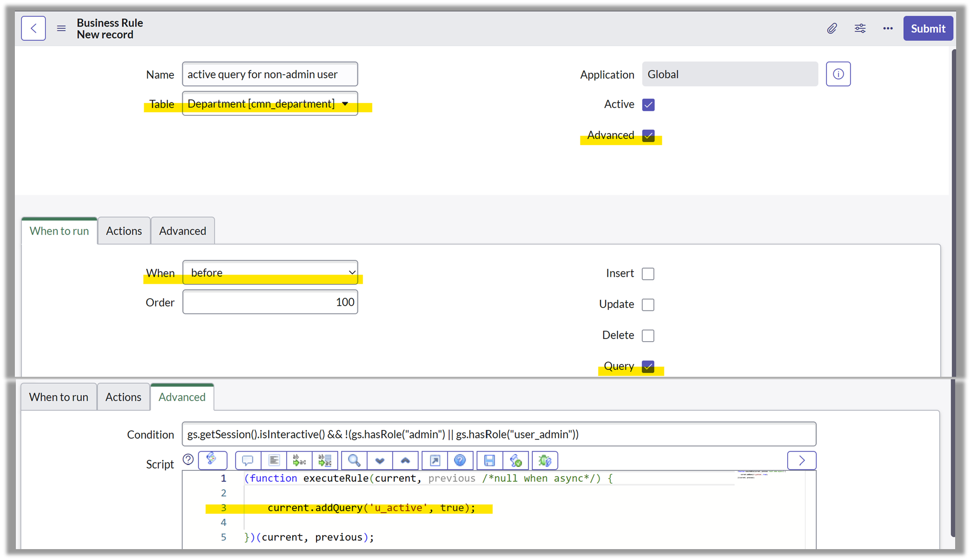Expand the script side panel arrow
The width and height of the screenshot is (971, 560).
click(x=802, y=460)
